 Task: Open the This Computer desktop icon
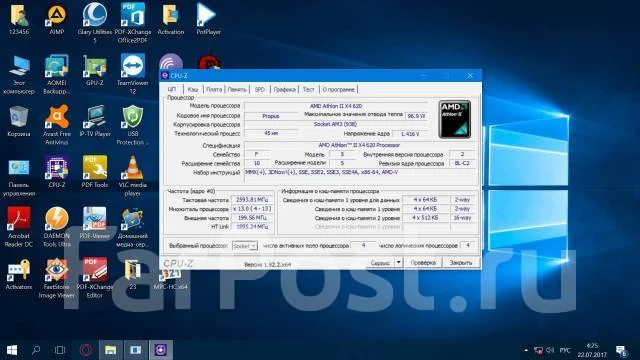(x=19, y=75)
